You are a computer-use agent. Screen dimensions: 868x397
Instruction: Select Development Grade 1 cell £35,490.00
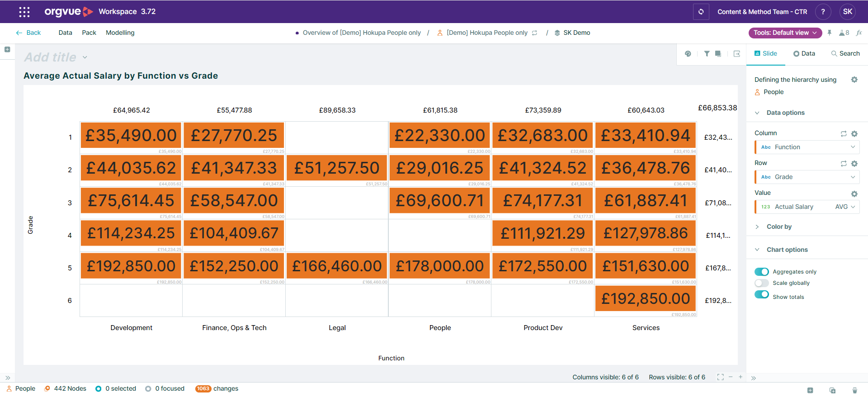pyautogui.click(x=131, y=135)
